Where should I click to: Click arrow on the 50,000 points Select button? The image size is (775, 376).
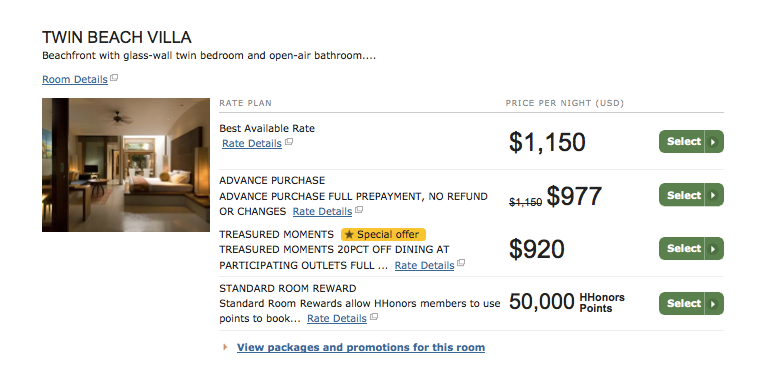point(713,303)
